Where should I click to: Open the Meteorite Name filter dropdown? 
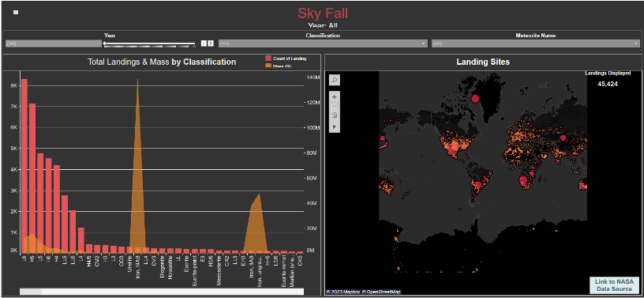[536, 43]
